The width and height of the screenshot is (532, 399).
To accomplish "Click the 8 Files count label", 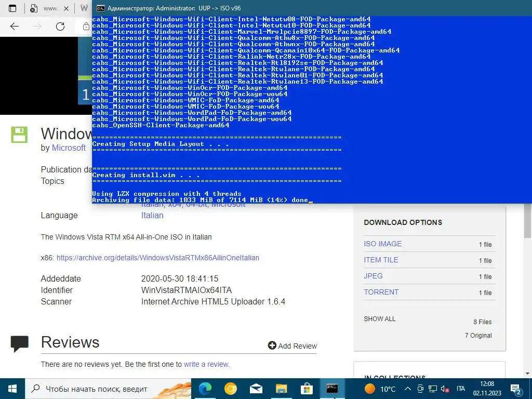I will point(483,322).
